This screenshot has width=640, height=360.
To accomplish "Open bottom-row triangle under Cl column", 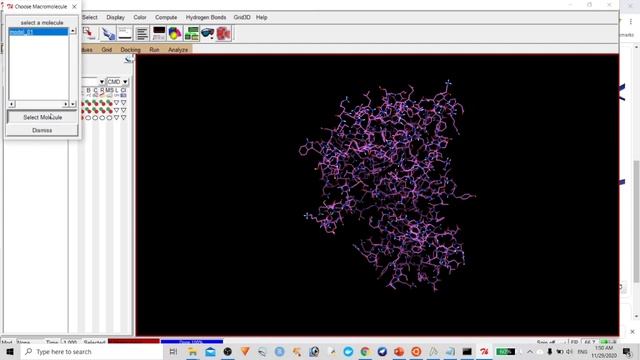I will pos(123,118).
